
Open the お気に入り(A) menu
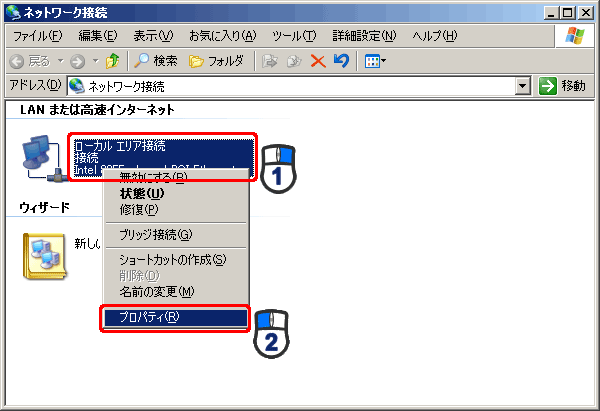(222, 36)
